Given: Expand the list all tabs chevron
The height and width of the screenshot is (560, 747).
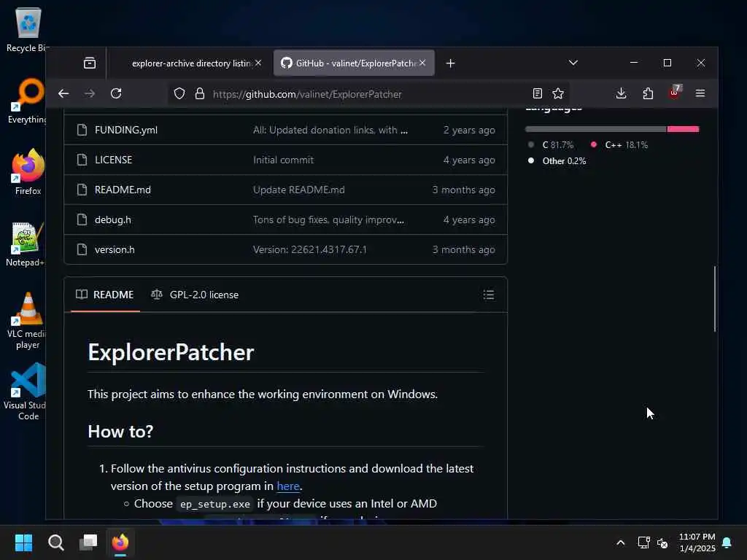Looking at the screenshot, I should pyautogui.click(x=573, y=63).
